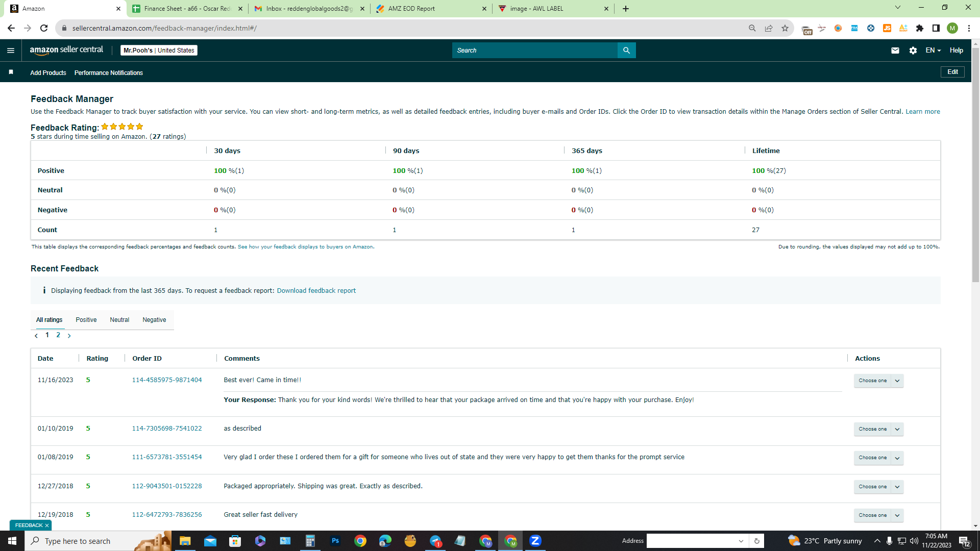Screen dimensions: 980x551
Task: Open the feedback display to buyers link
Action: (305, 247)
